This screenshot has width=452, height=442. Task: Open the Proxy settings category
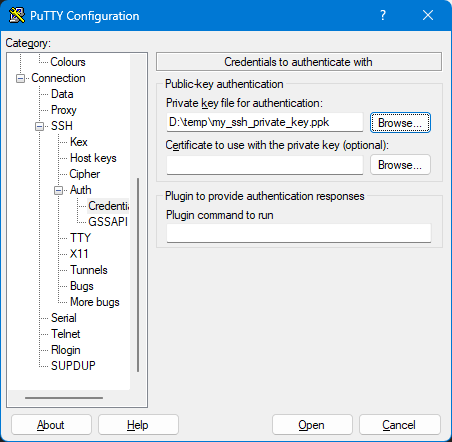[64, 110]
